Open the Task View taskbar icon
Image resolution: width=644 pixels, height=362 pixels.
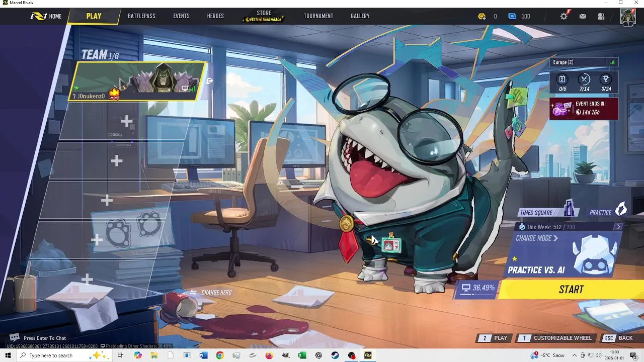click(121, 355)
